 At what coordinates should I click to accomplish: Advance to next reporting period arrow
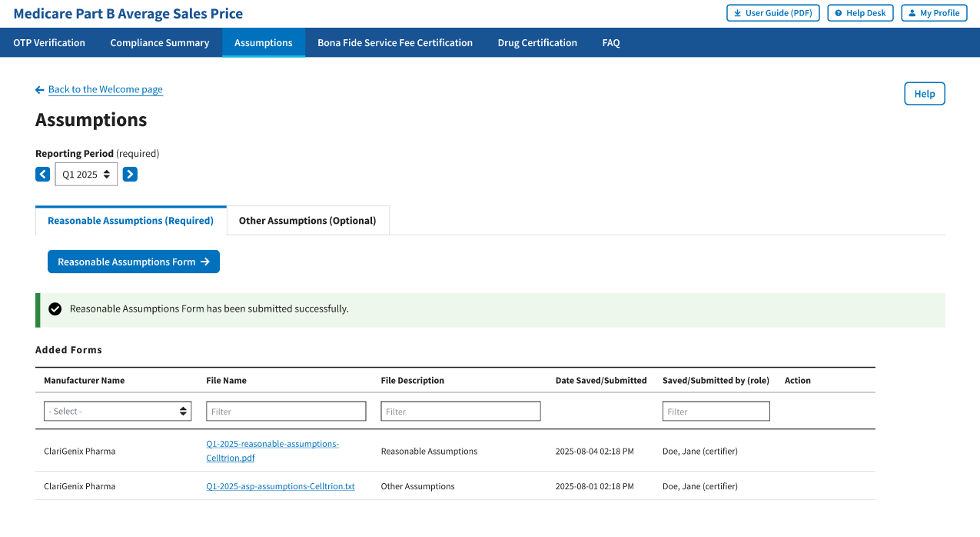(130, 175)
